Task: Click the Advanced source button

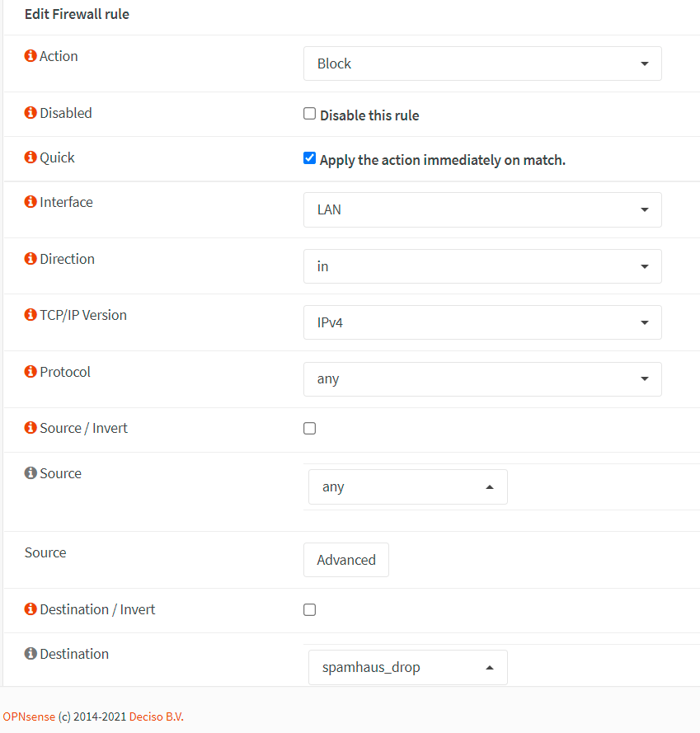Action: point(346,560)
